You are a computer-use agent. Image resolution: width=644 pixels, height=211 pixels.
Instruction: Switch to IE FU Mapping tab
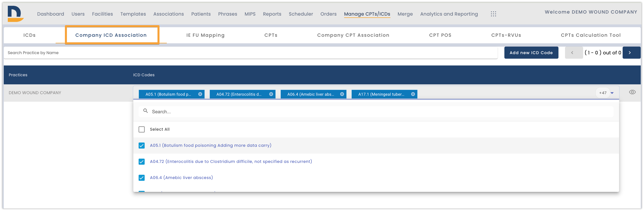click(x=206, y=35)
